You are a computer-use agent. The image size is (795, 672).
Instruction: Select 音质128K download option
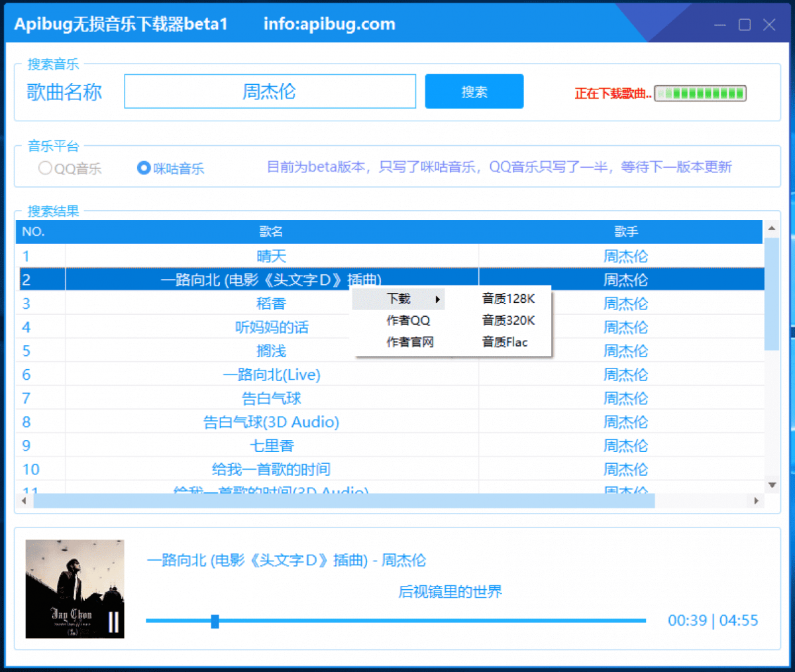click(x=508, y=299)
